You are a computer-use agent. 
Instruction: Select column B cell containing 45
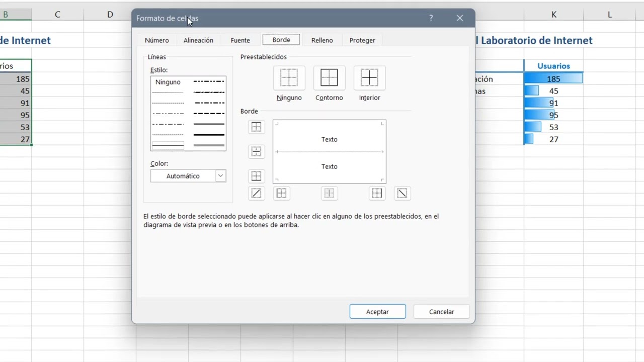16,91
